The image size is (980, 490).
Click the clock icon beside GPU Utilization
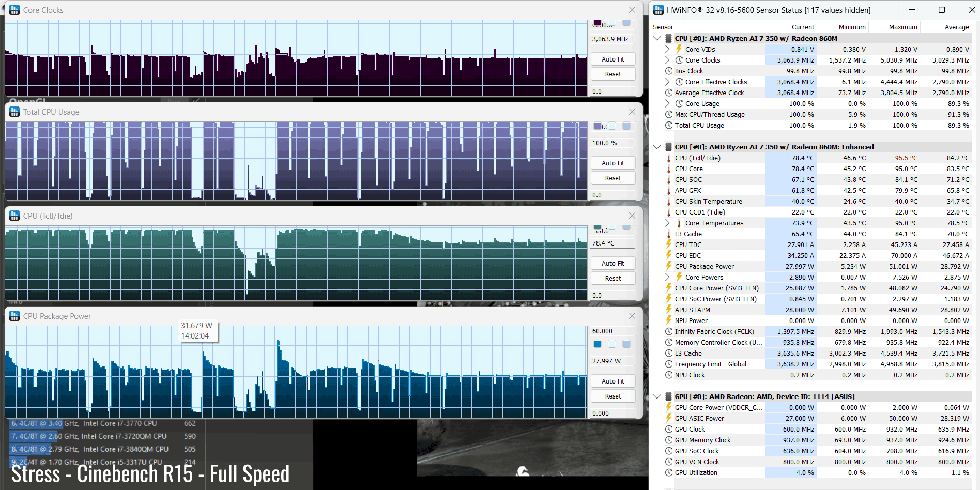669,473
